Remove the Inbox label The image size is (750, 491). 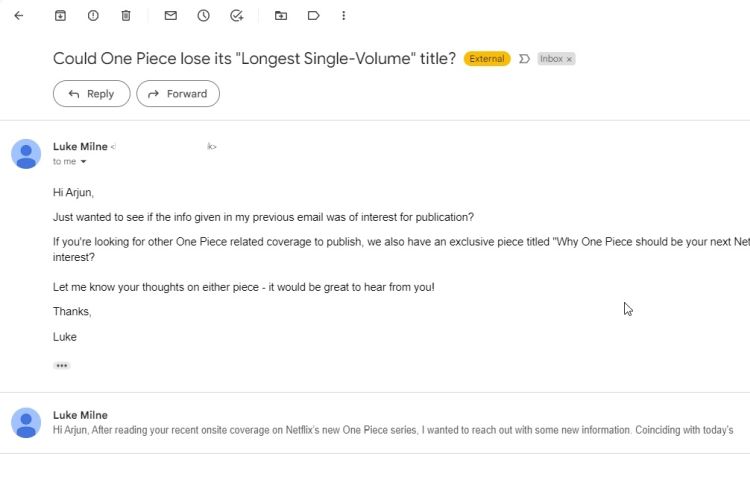[569, 59]
